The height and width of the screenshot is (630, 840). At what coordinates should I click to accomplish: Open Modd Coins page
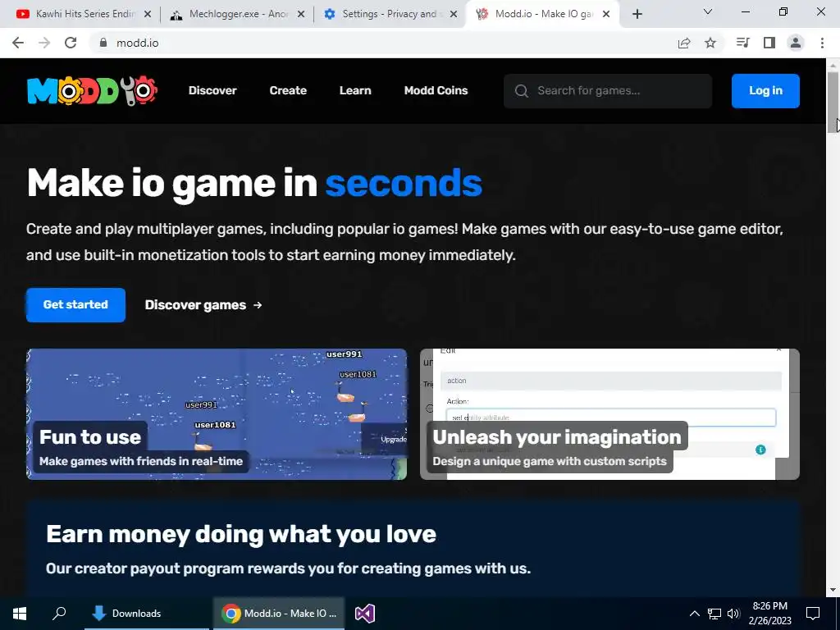(x=436, y=90)
